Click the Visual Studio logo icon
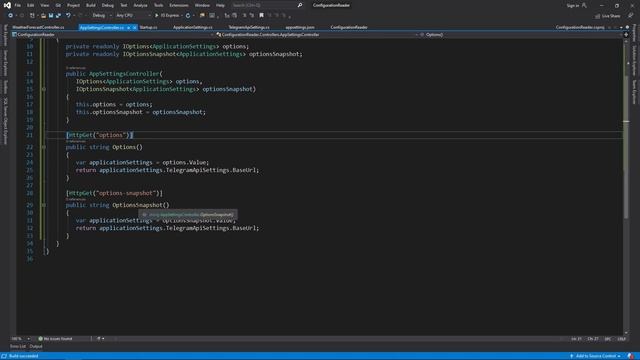The image size is (640, 360). tap(7, 5)
